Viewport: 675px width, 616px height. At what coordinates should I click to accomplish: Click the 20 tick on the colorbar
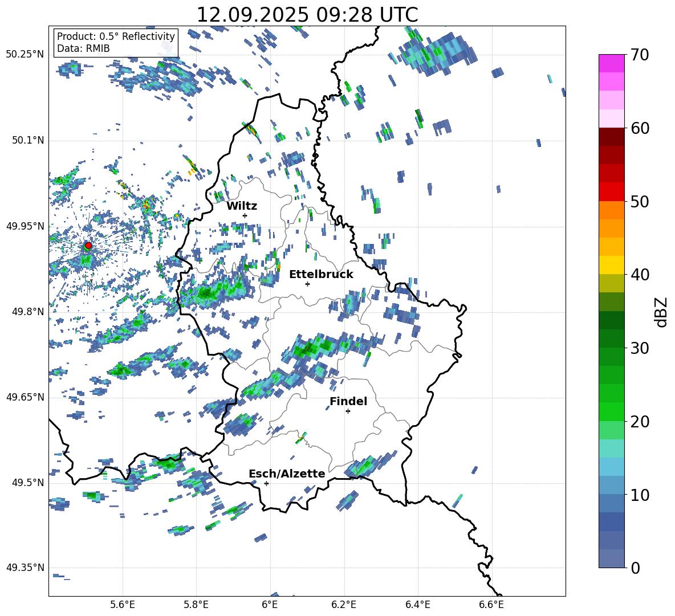click(640, 421)
